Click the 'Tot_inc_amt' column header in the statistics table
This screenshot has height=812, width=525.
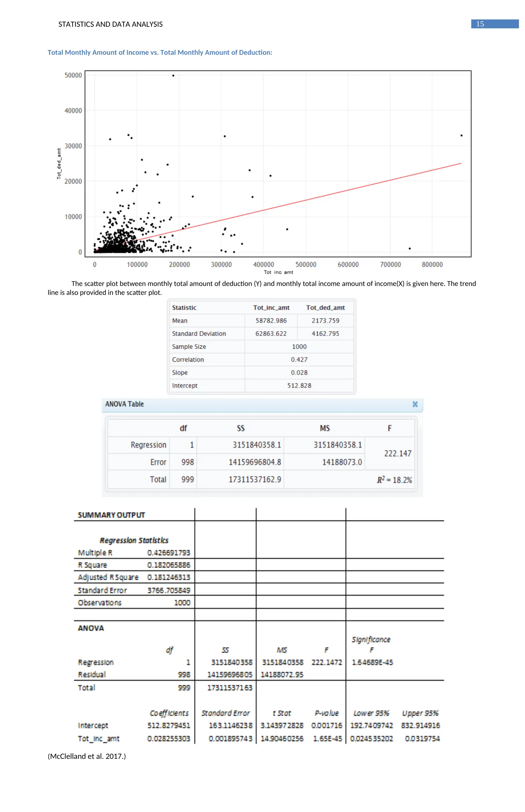pos(271,307)
